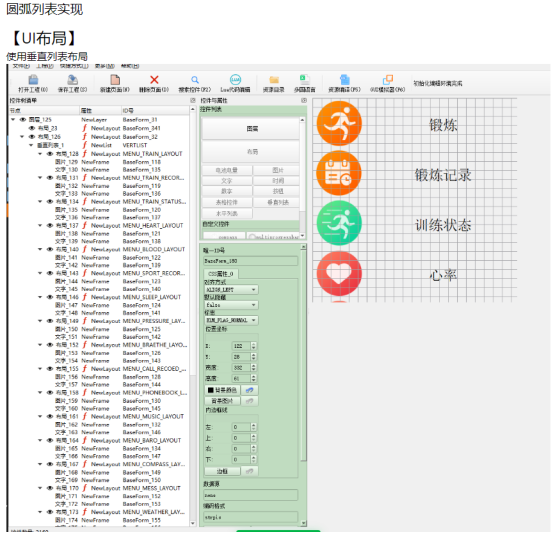The image size is (553, 533).
Task: Click the red X delete page icon
Action: (x=154, y=80)
